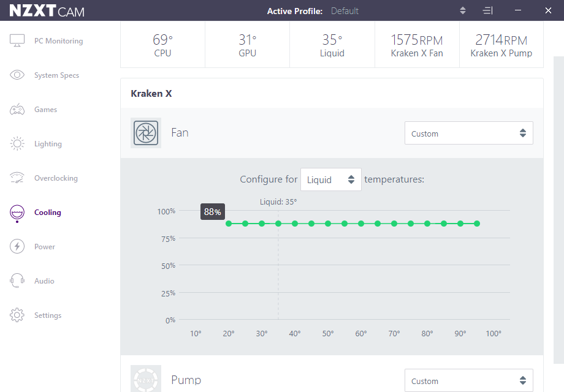
Task: Click the PC Monitoring monitor icon
Action: tap(17, 40)
